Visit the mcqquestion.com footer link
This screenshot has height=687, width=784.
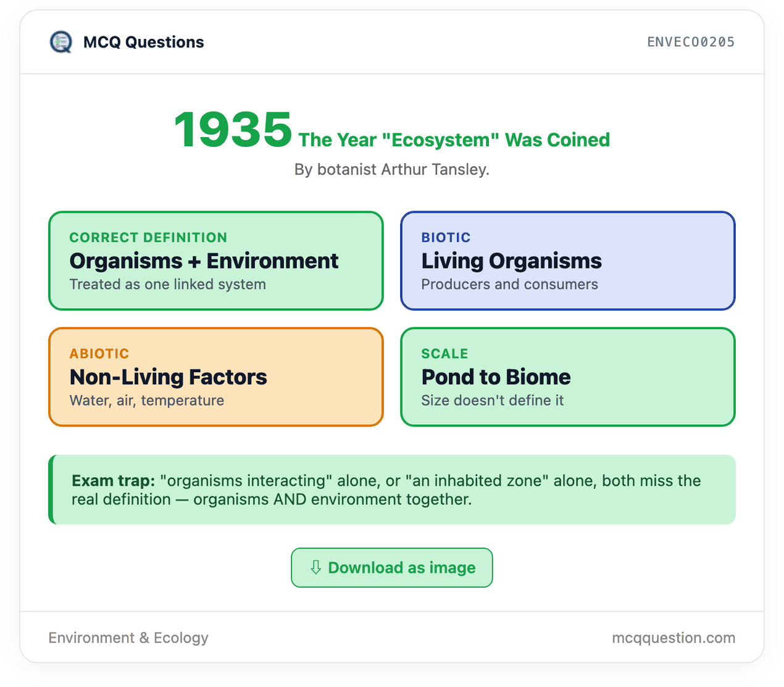pyautogui.click(x=673, y=638)
